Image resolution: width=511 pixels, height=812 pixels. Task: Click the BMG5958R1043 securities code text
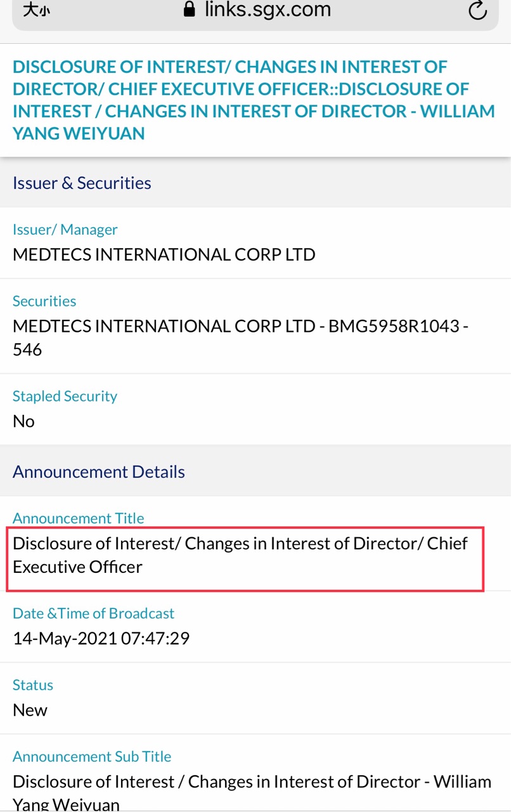[x=392, y=327]
